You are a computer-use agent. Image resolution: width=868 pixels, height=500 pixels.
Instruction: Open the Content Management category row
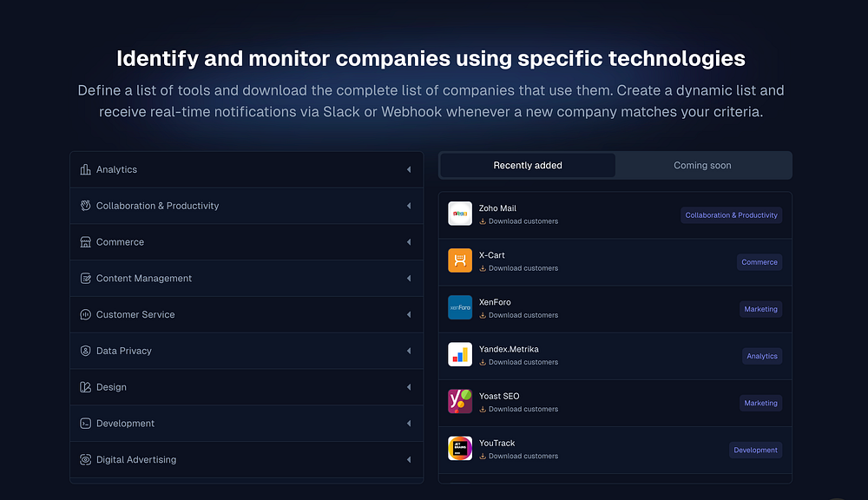point(247,279)
